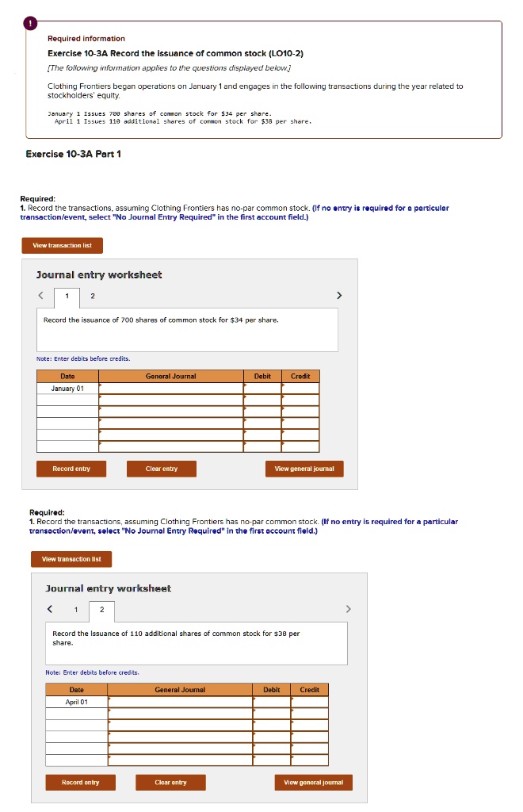The height and width of the screenshot is (812, 523).
Task: Click Clear entry on the April worksheet
Action: tap(170, 782)
